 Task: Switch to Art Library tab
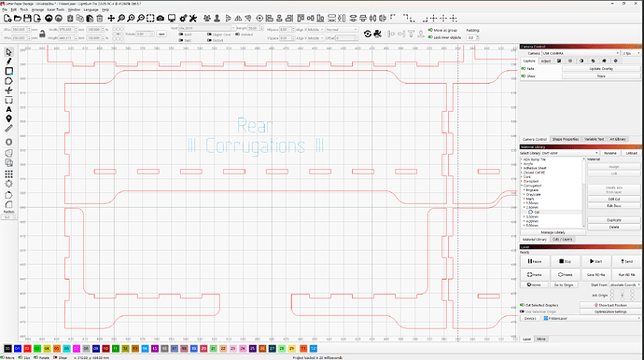617,139
